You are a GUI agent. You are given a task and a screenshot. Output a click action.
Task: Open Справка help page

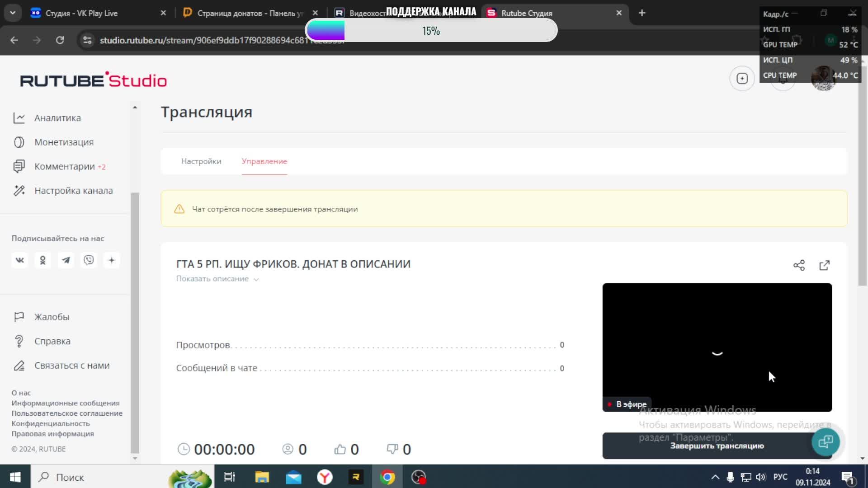[42, 341]
